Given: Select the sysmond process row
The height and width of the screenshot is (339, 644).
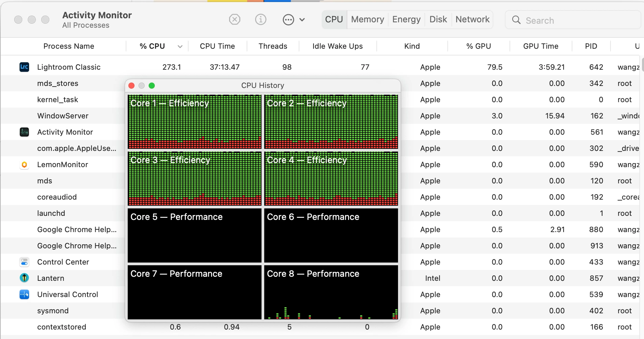Looking at the screenshot, I should point(320,311).
